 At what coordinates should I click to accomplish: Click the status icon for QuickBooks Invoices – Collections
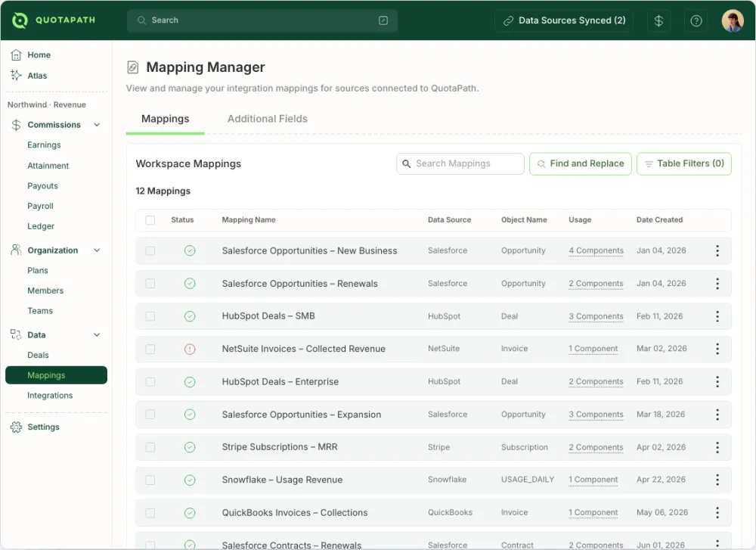click(x=190, y=513)
